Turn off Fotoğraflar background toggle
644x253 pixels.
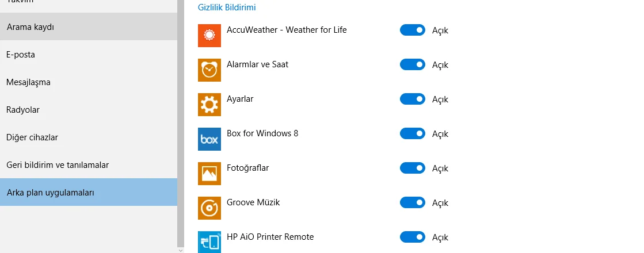(413, 168)
